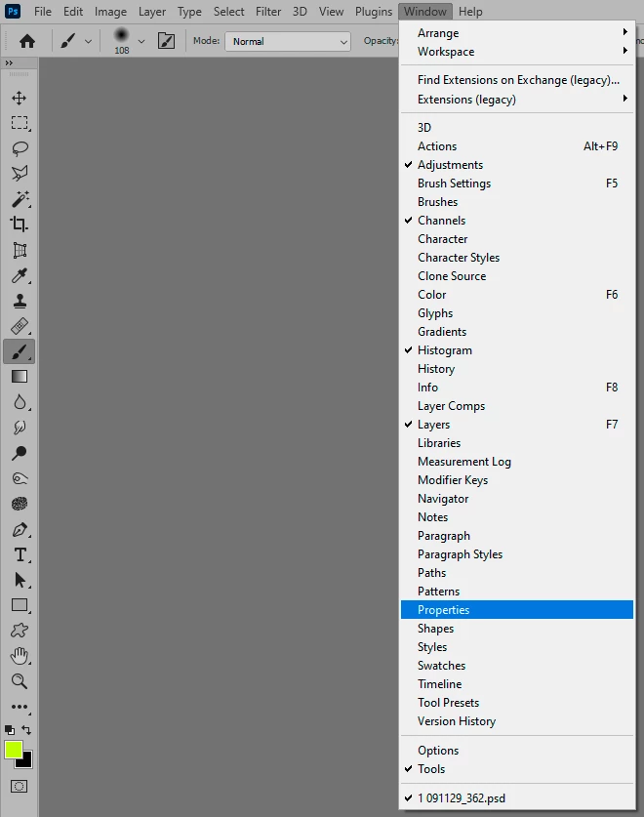Uncheck Channels in Window menu

517,221
